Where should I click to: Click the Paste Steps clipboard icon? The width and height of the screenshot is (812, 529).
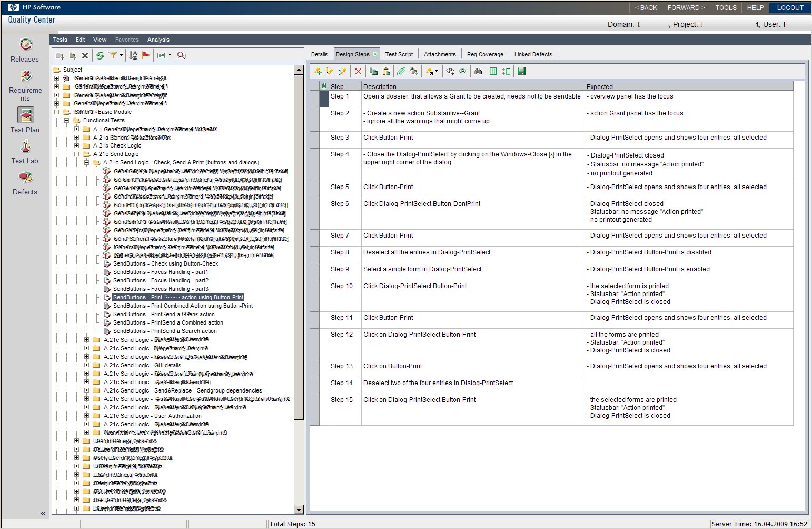click(387, 71)
